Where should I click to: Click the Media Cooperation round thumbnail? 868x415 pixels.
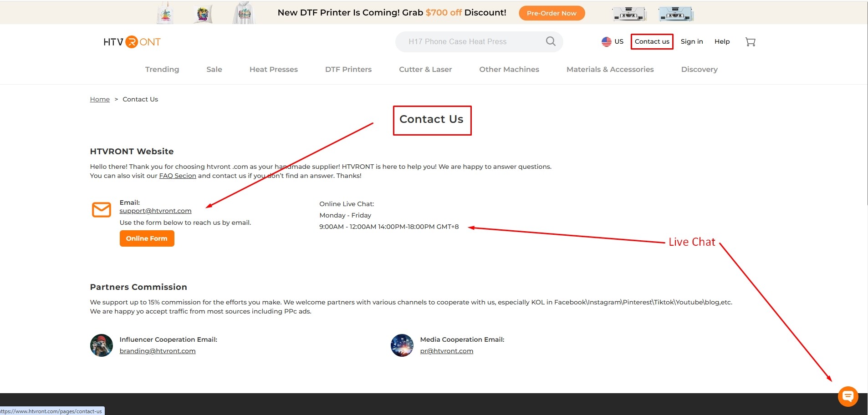click(x=402, y=345)
